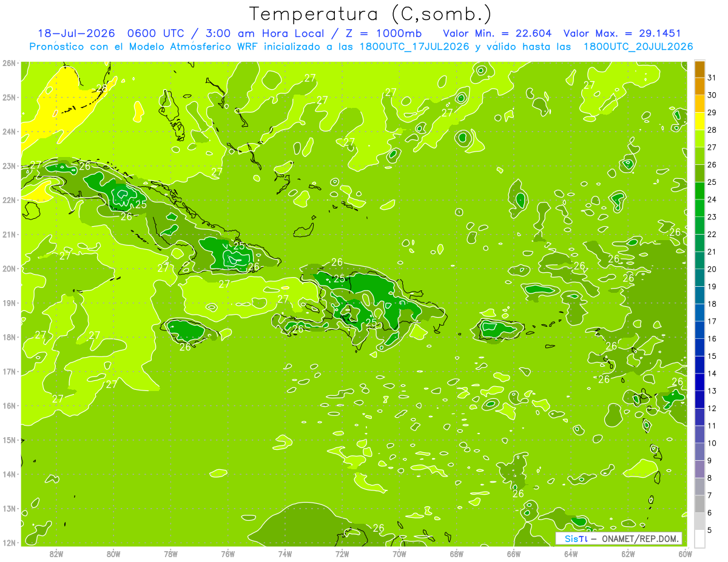Click the "15N" latitude axis label
The width and height of the screenshot is (728, 562).
point(10,440)
